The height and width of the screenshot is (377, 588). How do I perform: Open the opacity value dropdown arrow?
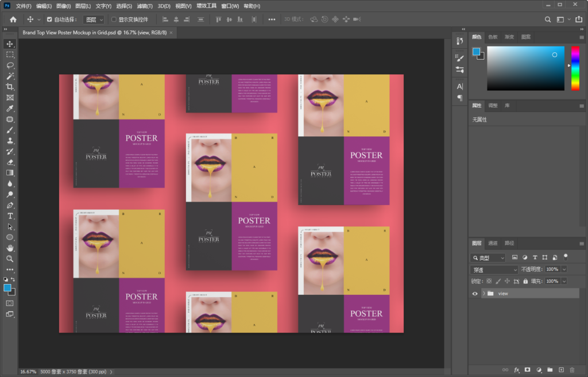point(564,269)
